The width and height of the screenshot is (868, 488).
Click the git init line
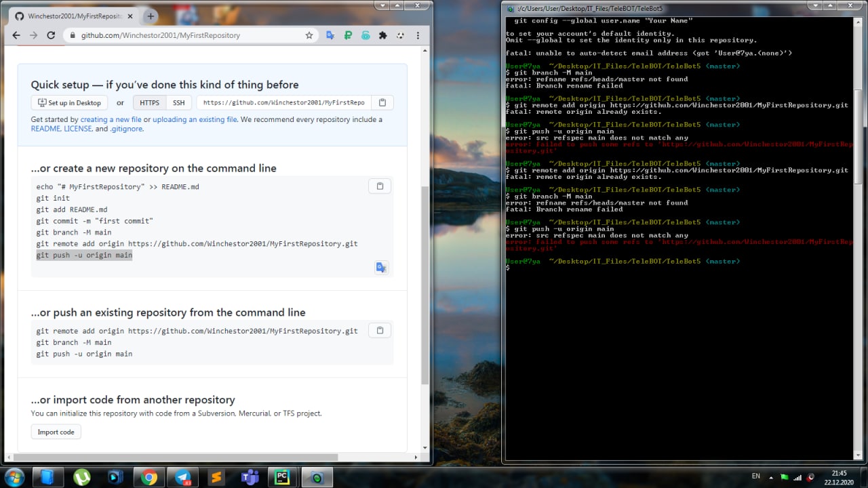53,198
